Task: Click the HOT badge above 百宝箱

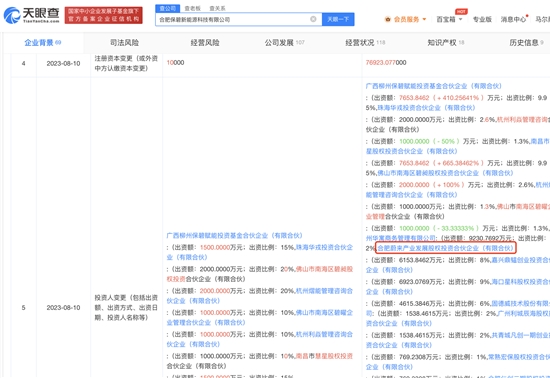Action: coord(461,12)
